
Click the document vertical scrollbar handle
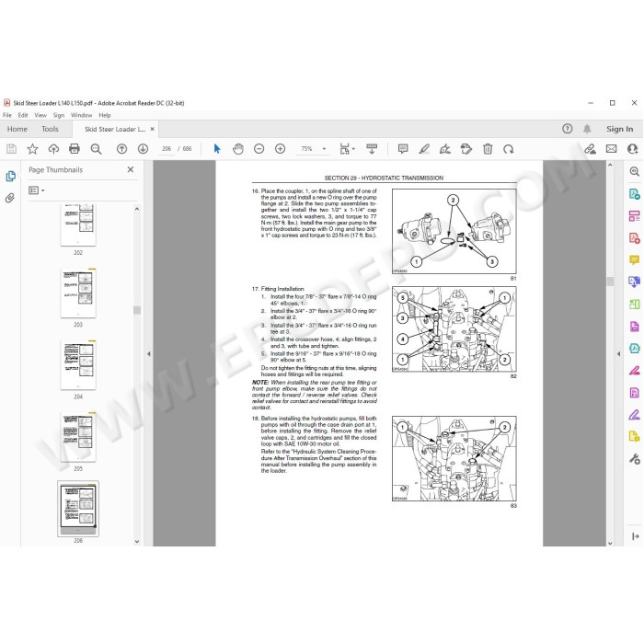610,281
